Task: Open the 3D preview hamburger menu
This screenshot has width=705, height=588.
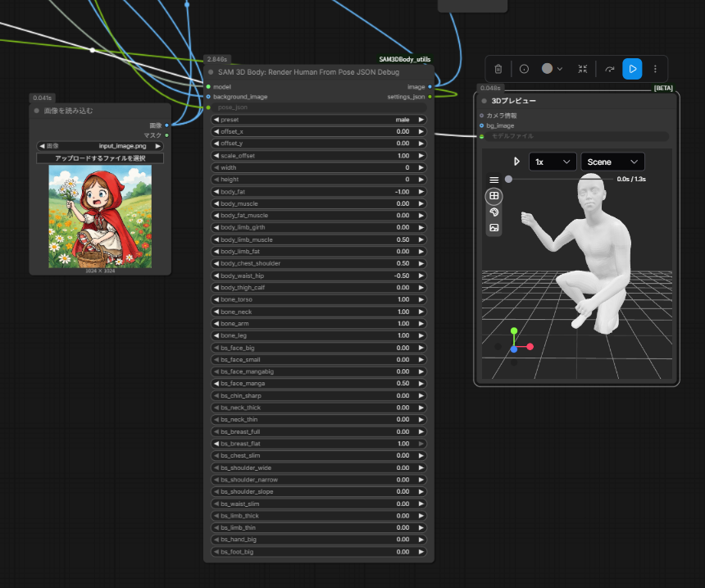Action: [493, 180]
